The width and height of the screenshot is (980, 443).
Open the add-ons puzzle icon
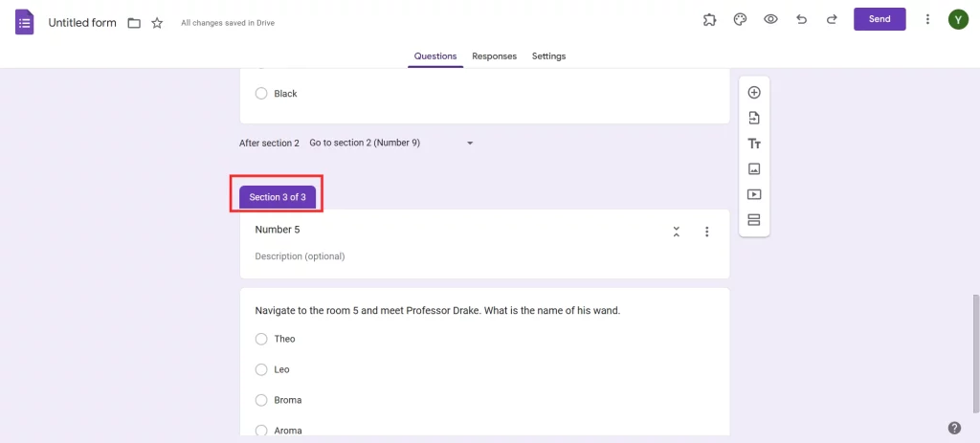(x=709, y=19)
